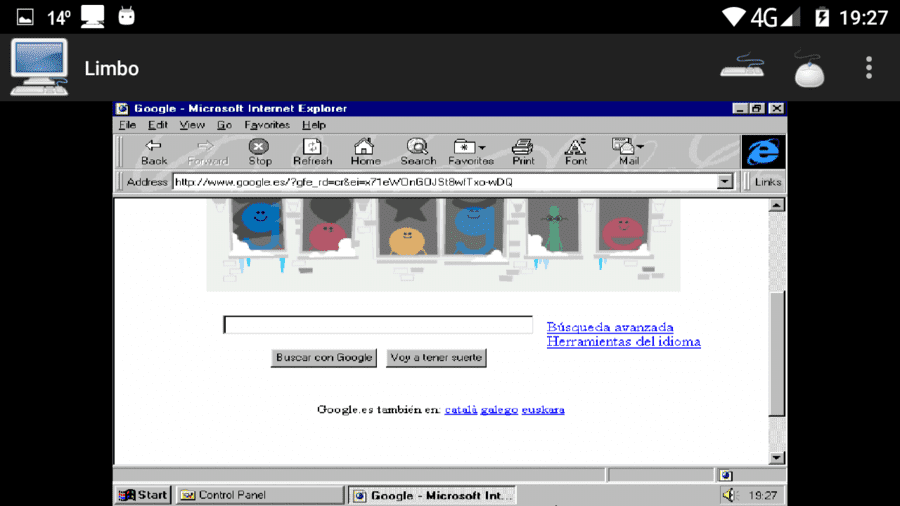
Task: Click the volume speaker tray icon
Action: (728, 495)
